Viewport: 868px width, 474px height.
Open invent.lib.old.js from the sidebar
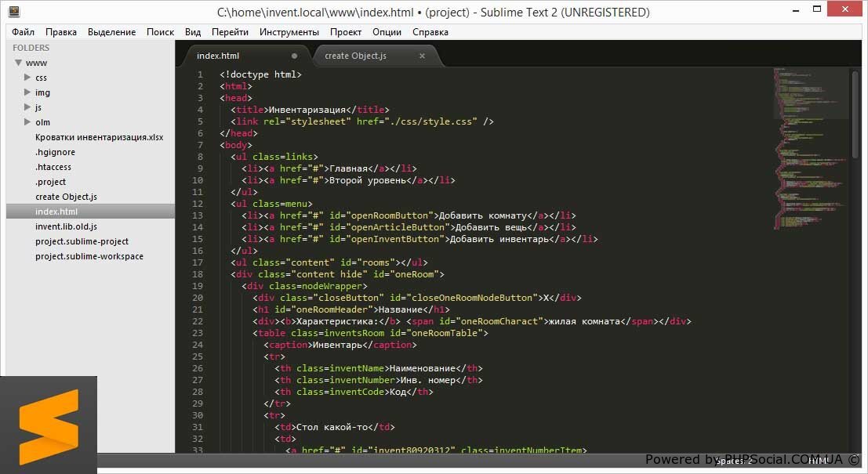[x=66, y=226]
